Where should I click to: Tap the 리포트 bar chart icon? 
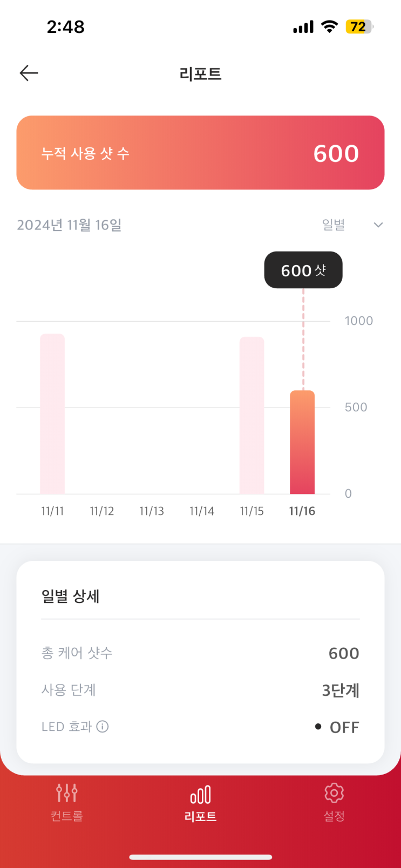[x=200, y=795]
